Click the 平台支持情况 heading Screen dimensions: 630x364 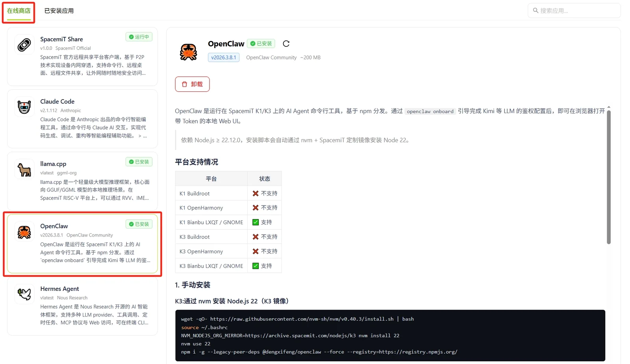[196, 162]
